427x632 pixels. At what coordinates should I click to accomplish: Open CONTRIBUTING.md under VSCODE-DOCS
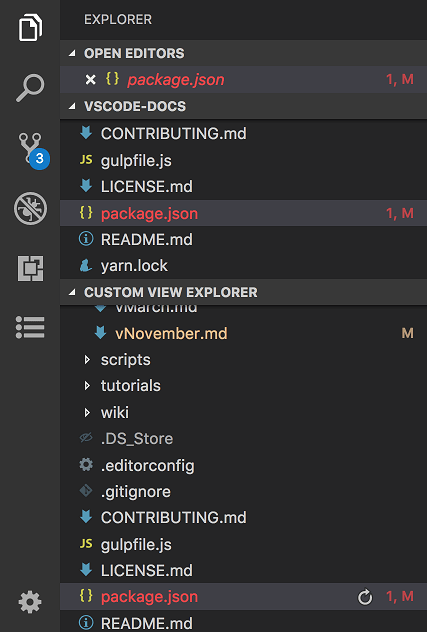[244, 133]
